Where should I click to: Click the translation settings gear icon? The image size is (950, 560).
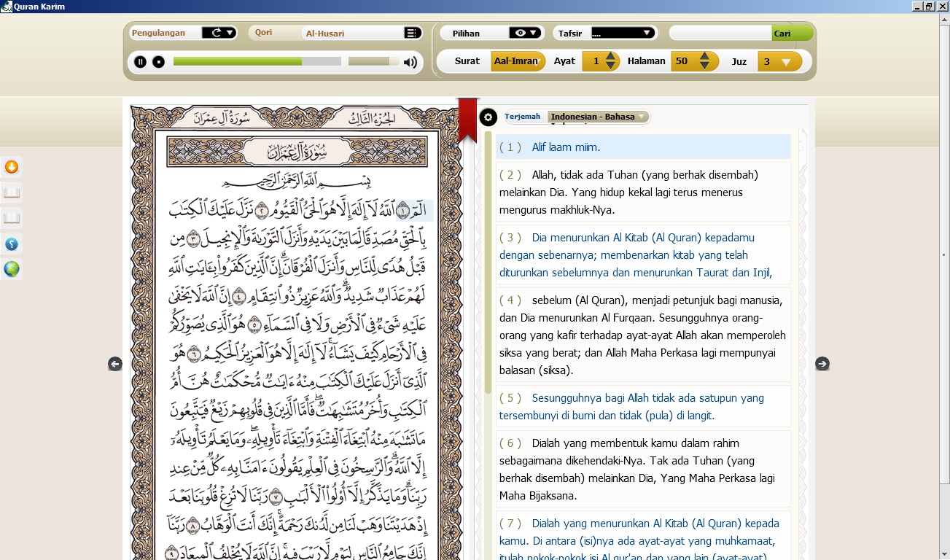(488, 117)
